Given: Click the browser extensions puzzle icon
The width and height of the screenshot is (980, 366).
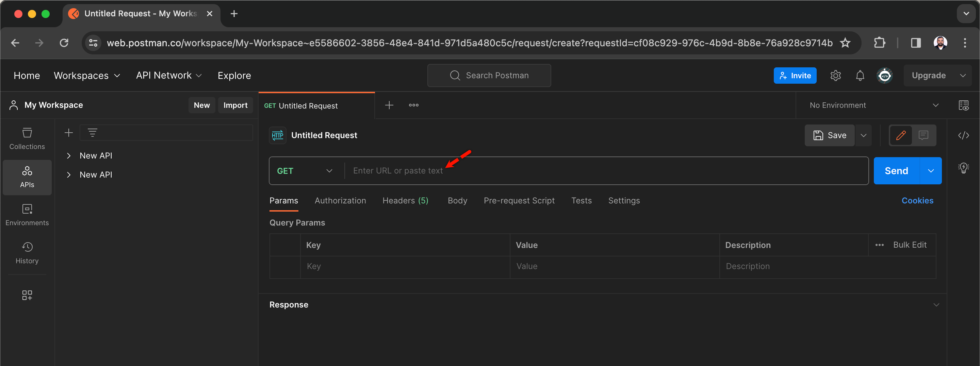Looking at the screenshot, I should (879, 43).
